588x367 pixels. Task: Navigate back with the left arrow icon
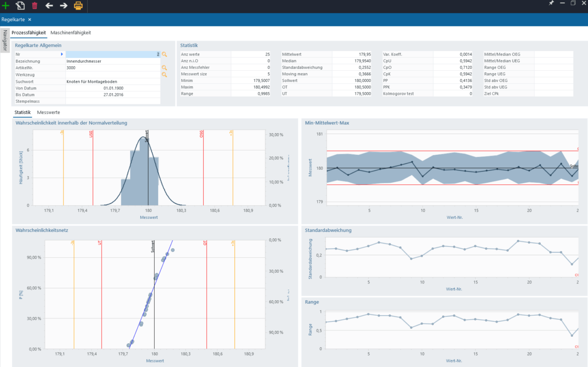point(49,6)
